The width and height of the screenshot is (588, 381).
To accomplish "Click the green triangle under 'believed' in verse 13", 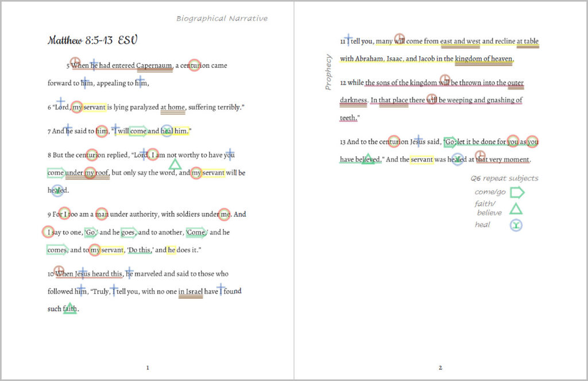I will point(368,159).
